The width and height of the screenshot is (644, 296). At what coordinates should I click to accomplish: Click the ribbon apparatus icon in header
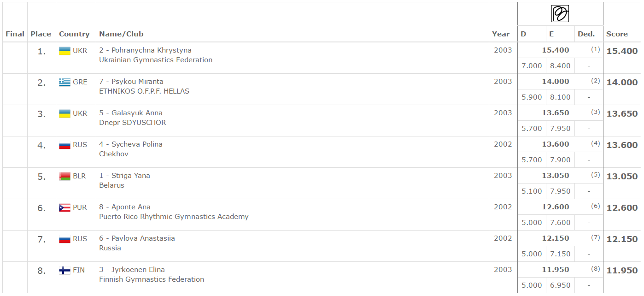pos(560,14)
